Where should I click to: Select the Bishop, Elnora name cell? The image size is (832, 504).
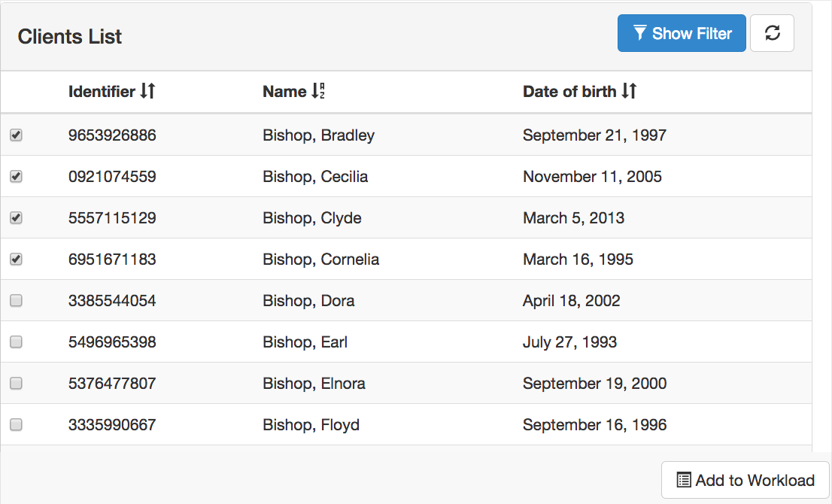[314, 383]
